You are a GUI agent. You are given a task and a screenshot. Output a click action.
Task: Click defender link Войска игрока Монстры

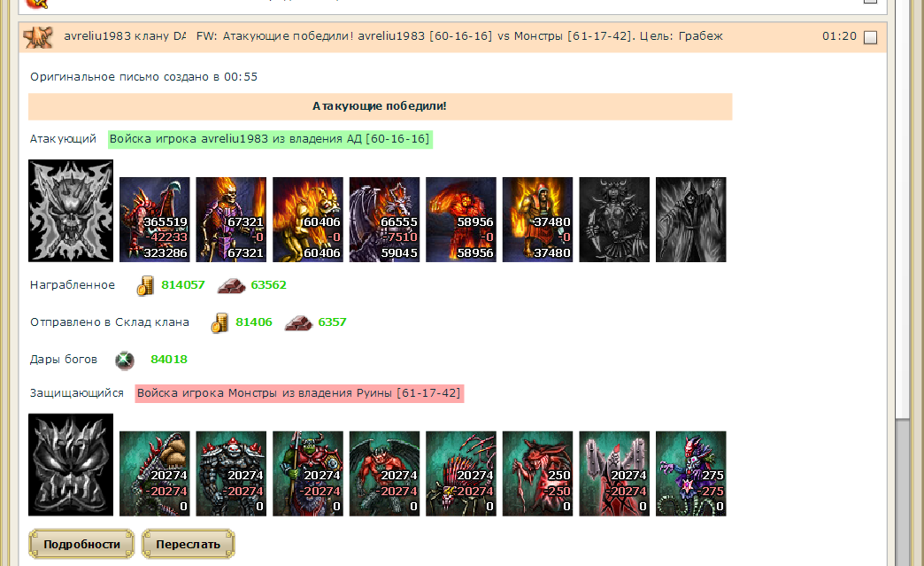(299, 393)
